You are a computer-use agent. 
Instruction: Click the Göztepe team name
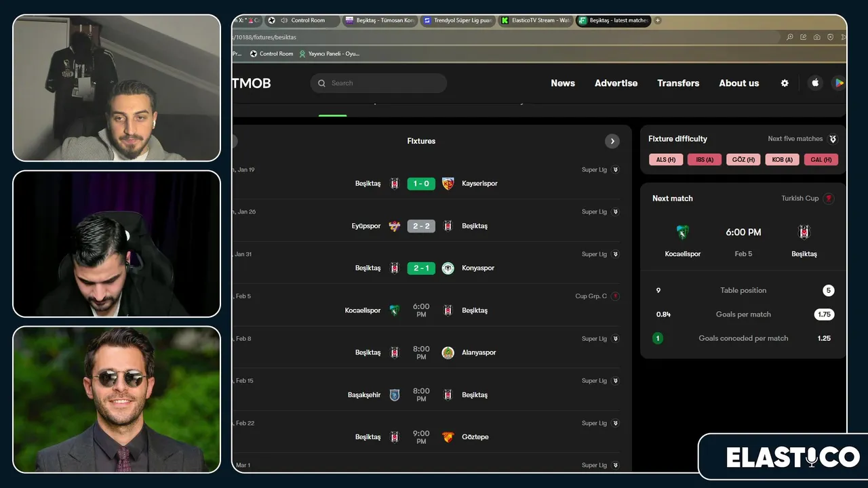click(x=475, y=437)
